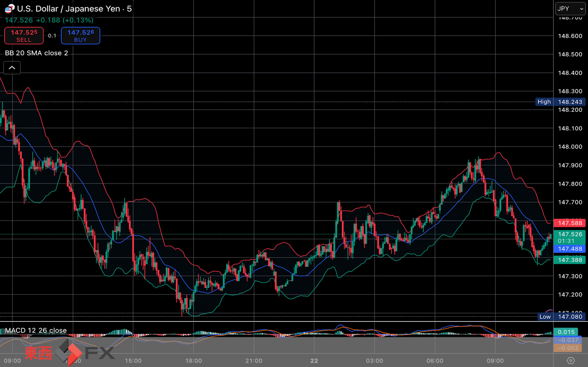Open the JPY currency dropdown
The height and width of the screenshot is (367, 588).
[x=570, y=9]
